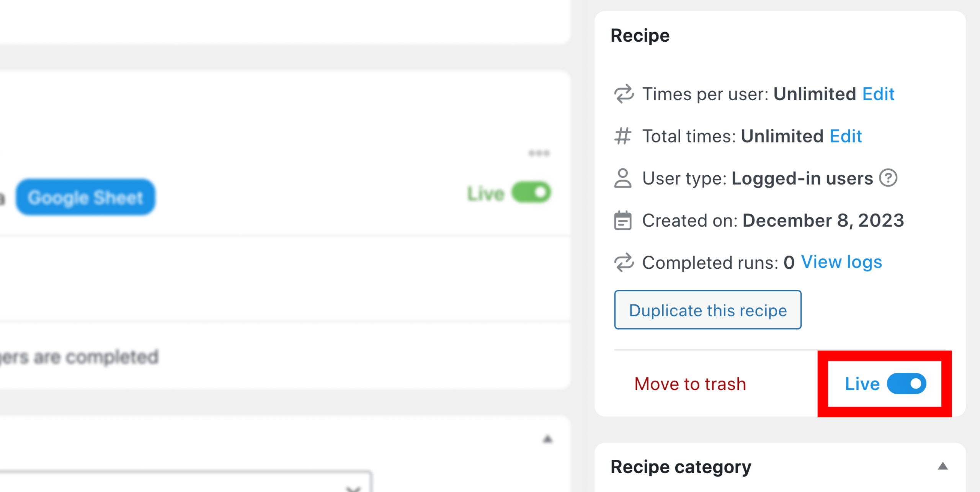Toggle the green action Live switch

531,192
